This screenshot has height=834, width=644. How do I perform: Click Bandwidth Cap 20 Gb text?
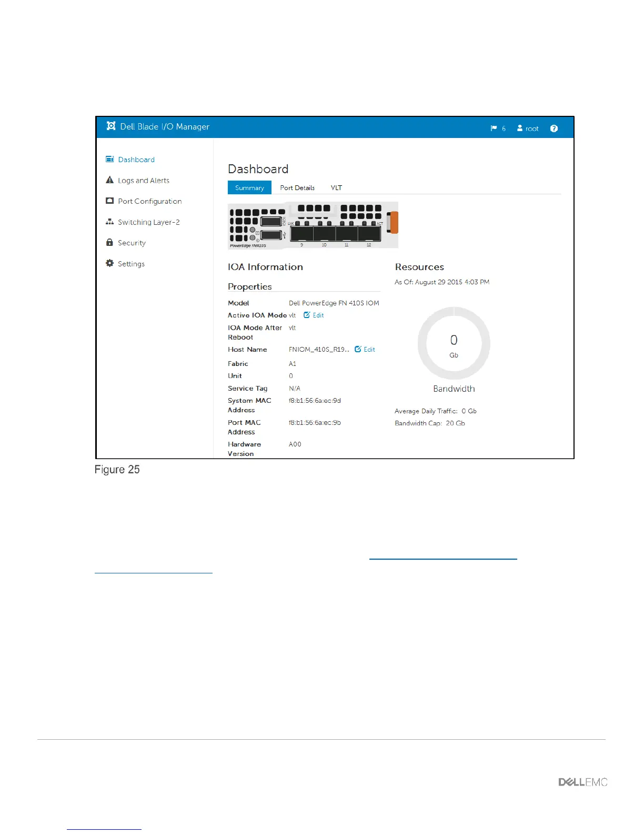(x=430, y=423)
